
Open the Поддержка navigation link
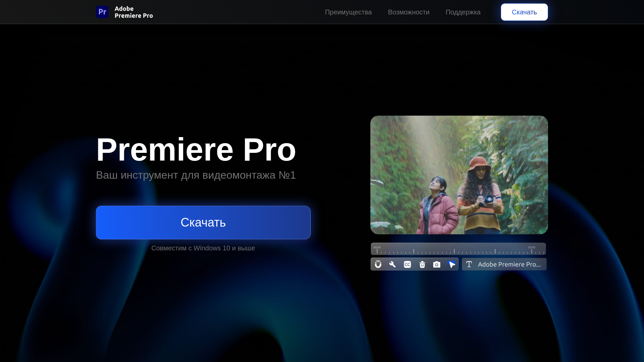pos(463,12)
